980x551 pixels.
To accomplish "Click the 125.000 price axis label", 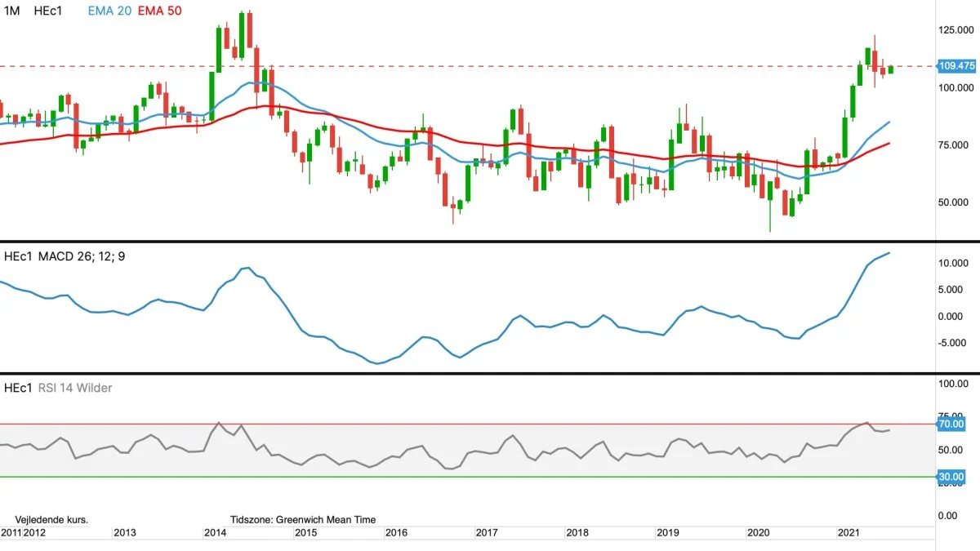I will (x=957, y=30).
